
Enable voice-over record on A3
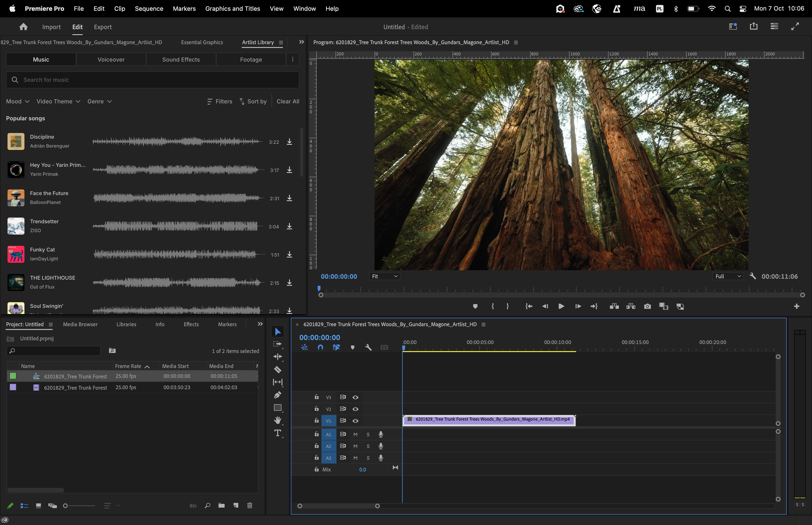pos(381,458)
